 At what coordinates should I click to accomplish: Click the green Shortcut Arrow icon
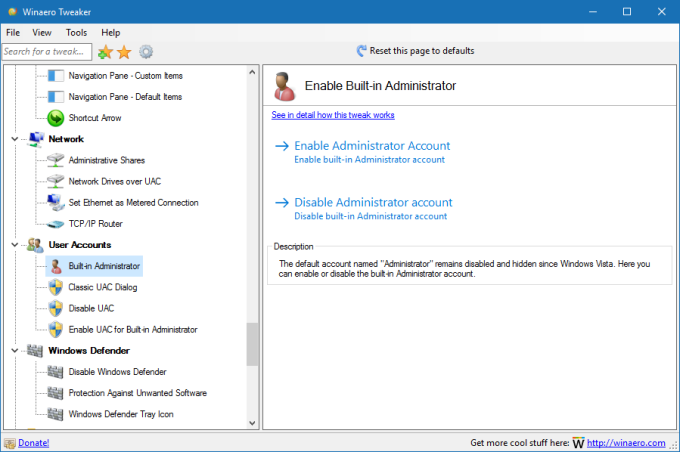[56, 118]
